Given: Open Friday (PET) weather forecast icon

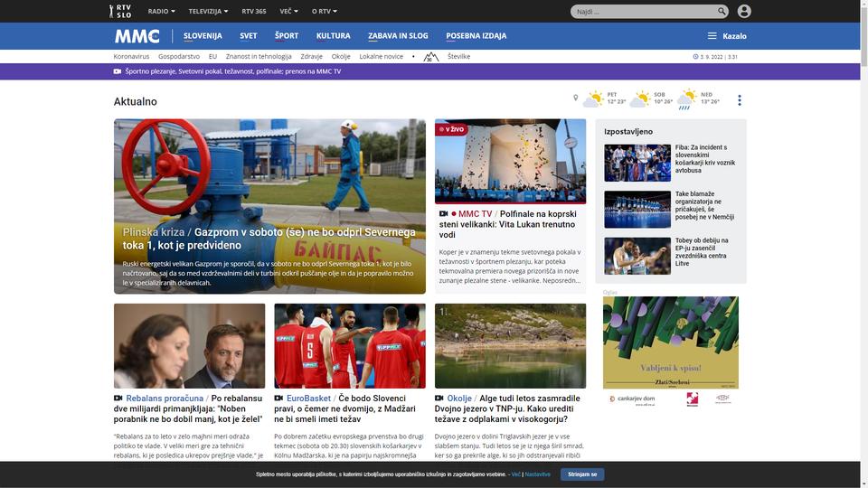Looking at the screenshot, I should pyautogui.click(x=593, y=99).
